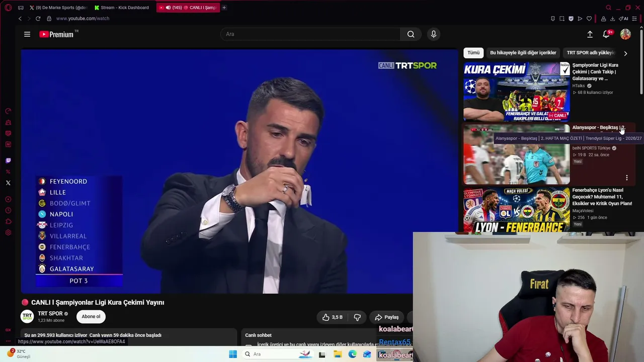Image resolution: width=644 pixels, height=362 pixels.
Task: Open the ad blocker shield icon
Action: click(571, 19)
